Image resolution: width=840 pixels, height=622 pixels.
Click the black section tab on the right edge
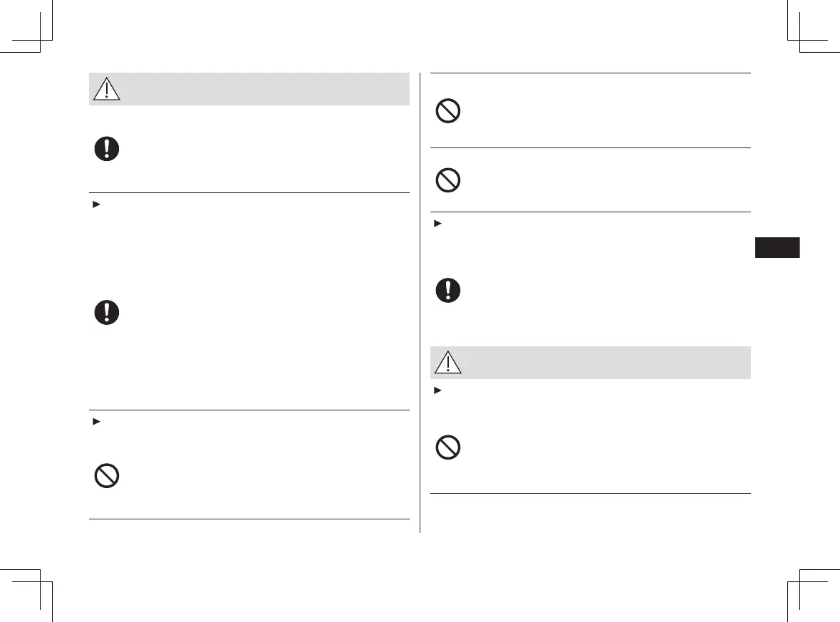(x=776, y=247)
